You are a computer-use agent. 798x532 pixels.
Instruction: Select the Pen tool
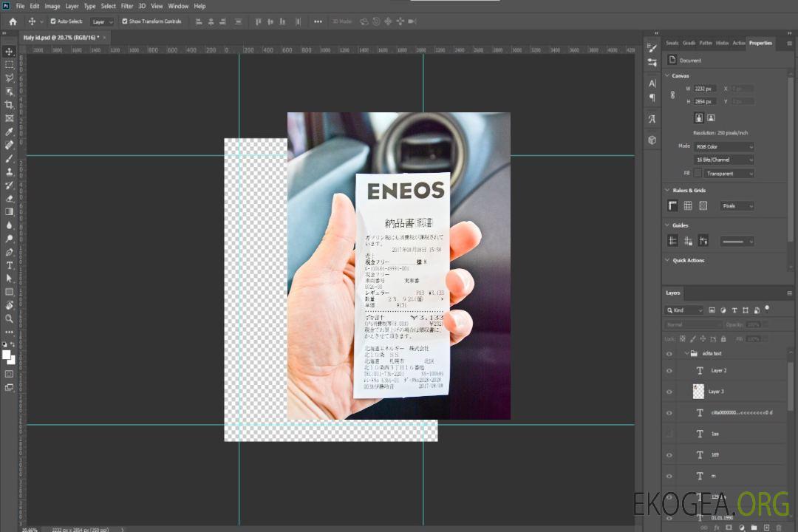click(9, 252)
